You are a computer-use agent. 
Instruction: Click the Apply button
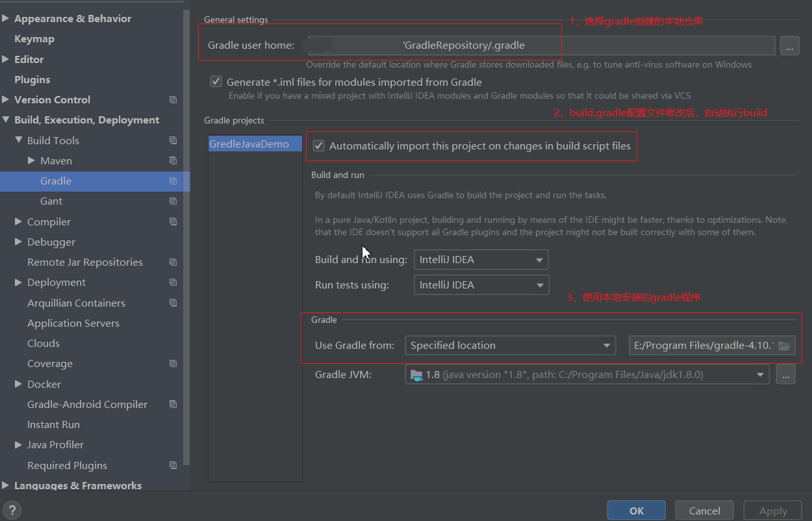click(x=773, y=511)
